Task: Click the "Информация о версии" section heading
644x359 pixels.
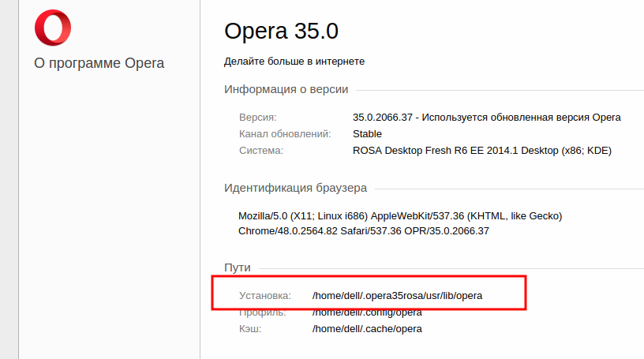Action: point(286,89)
